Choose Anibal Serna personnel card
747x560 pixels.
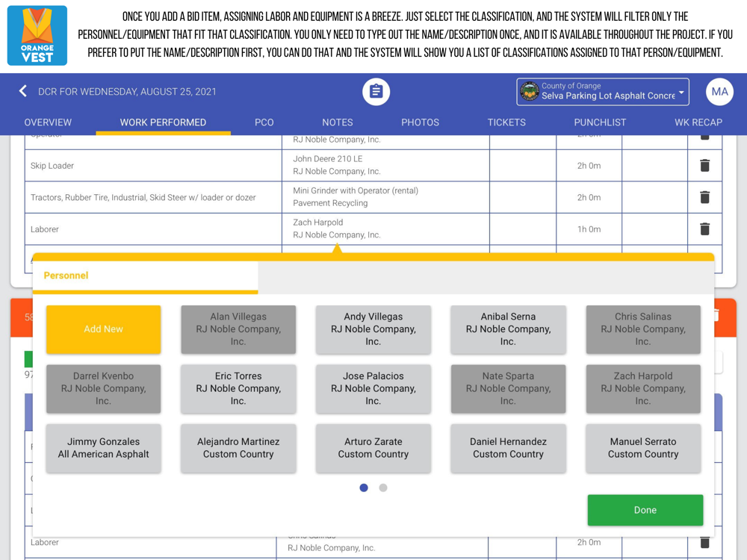508,329
